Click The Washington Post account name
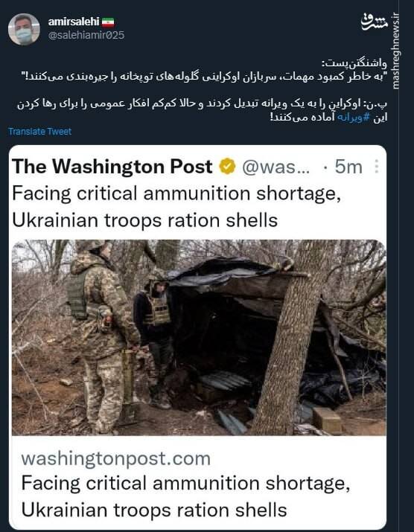Screen dimensions: 414x532 [112, 167]
